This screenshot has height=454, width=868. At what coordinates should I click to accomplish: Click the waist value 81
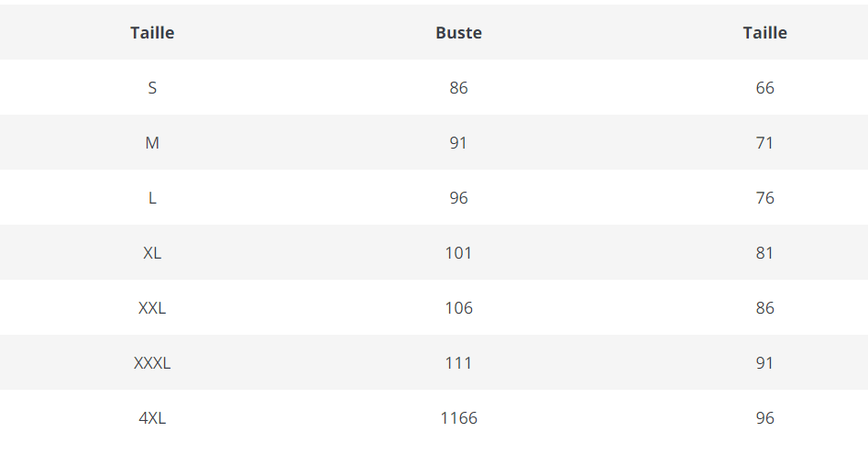tap(764, 253)
